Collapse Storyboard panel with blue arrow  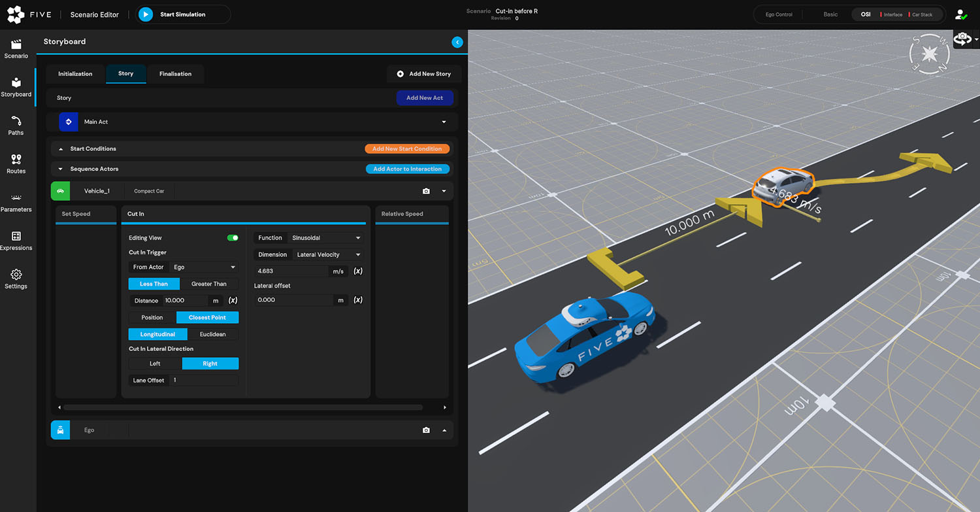pos(457,42)
